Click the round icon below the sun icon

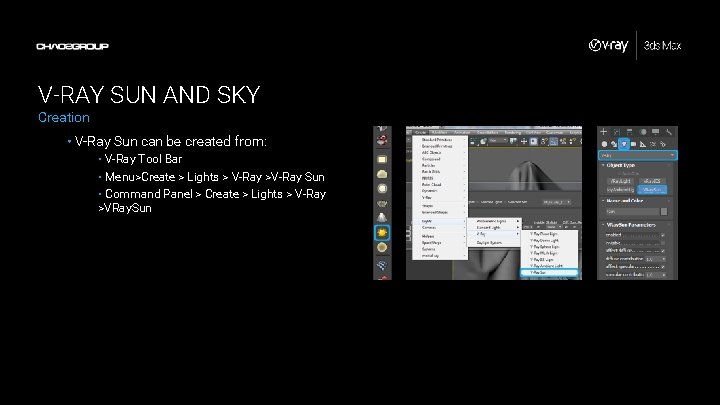pos(382,248)
